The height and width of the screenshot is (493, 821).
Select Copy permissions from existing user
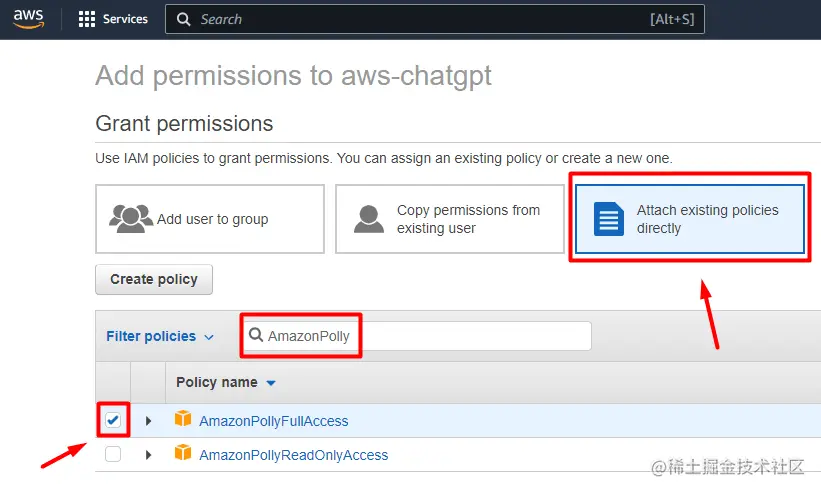pos(450,219)
